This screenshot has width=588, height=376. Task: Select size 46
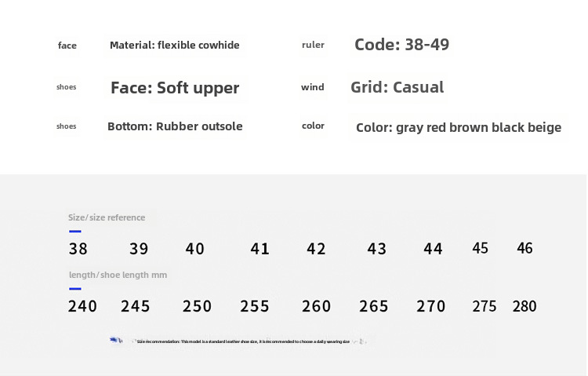point(524,248)
